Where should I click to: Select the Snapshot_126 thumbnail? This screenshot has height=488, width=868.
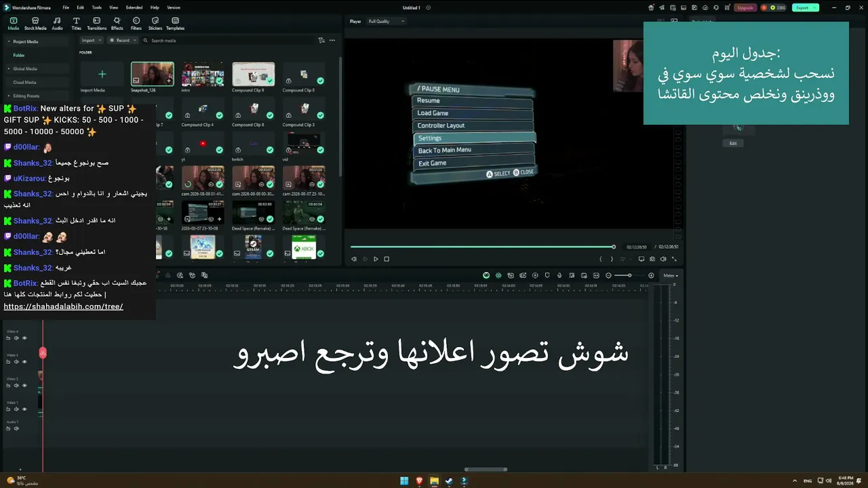tap(152, 75)
